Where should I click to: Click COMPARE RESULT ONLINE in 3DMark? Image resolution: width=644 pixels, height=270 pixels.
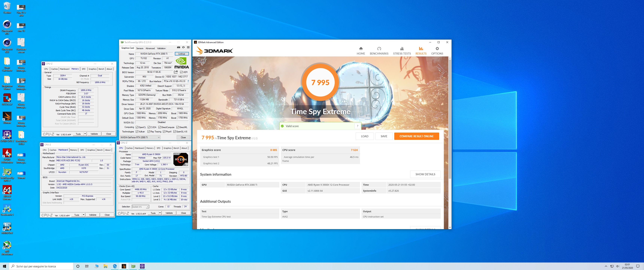[x=417, y=136]
